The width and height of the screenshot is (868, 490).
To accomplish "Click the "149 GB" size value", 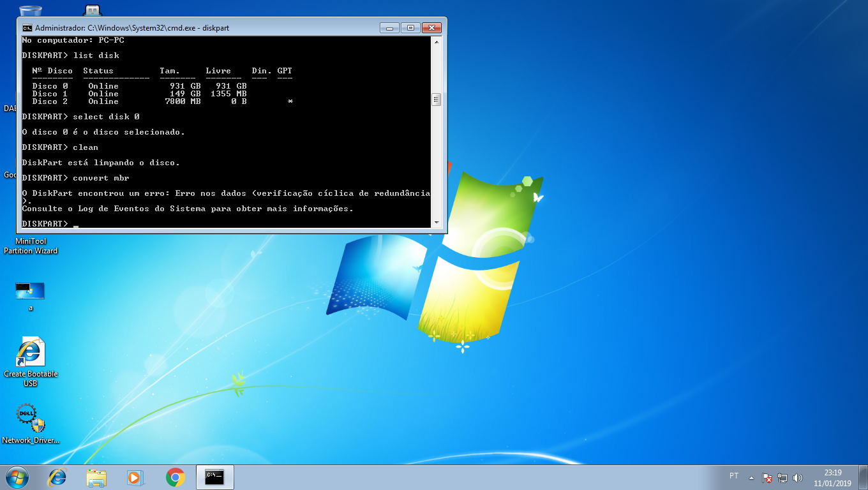I will [185, 94].
